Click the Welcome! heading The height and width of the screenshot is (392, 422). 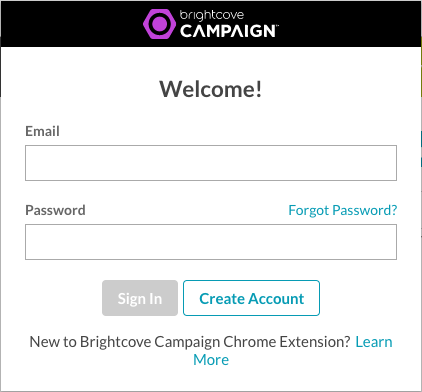point(211,89)
